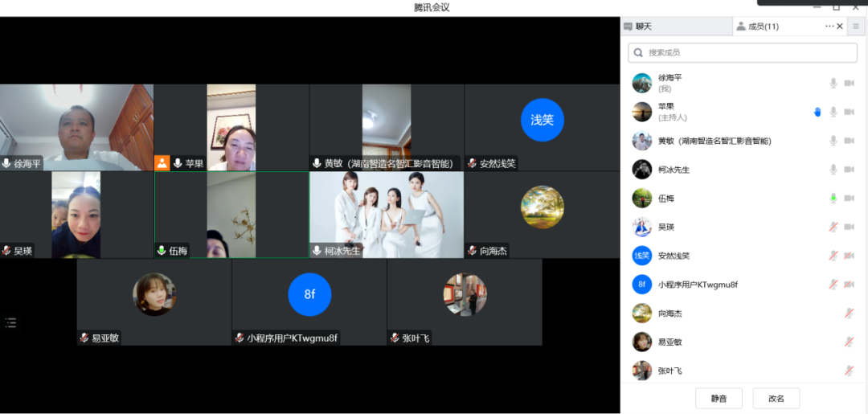Click muted microphone in 张叶飞 member row
The image size is (868, 414).
click(x=849, y=371)
